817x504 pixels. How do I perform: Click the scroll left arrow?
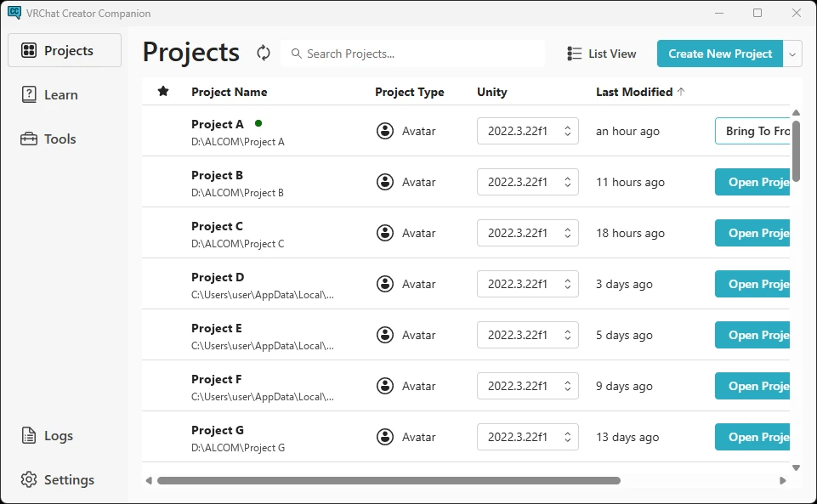tap(149, 480)
